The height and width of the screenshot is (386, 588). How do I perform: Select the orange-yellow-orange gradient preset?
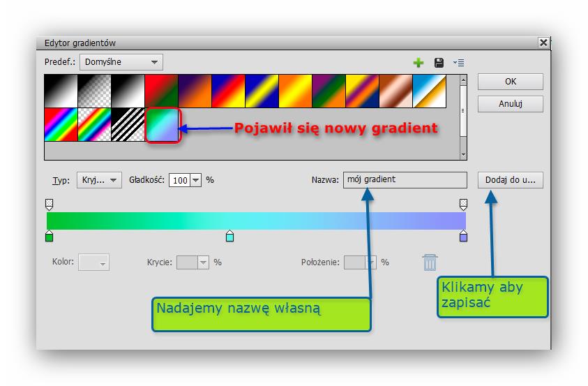295,91
